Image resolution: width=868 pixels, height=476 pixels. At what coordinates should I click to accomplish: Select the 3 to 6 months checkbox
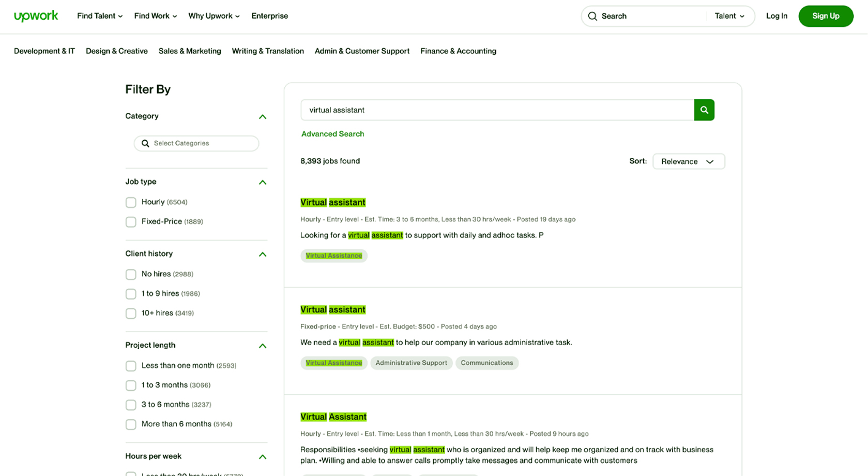[x=131, y=405]
